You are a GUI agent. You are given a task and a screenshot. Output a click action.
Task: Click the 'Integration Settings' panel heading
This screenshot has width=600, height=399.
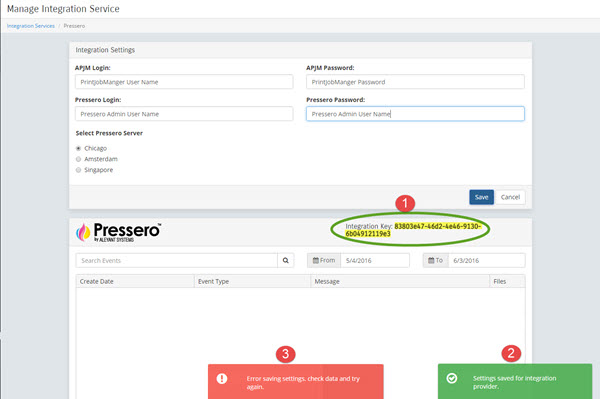tap(105, 50)
